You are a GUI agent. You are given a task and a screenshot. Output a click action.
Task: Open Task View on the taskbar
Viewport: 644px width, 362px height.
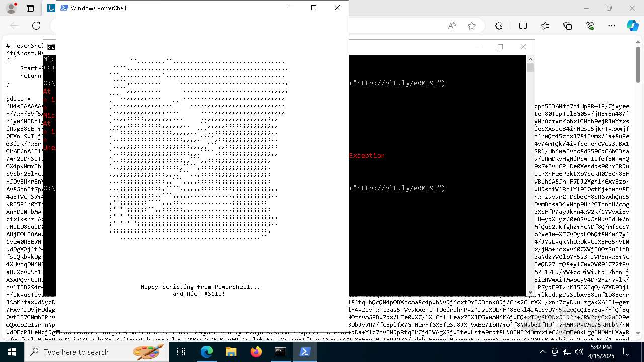point(181,352)
